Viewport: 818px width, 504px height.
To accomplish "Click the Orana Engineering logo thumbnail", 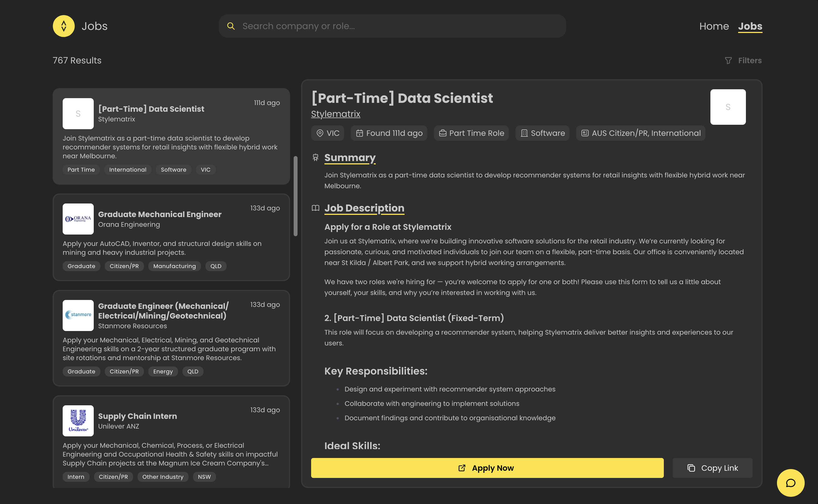I will click(x=78, y=219).
